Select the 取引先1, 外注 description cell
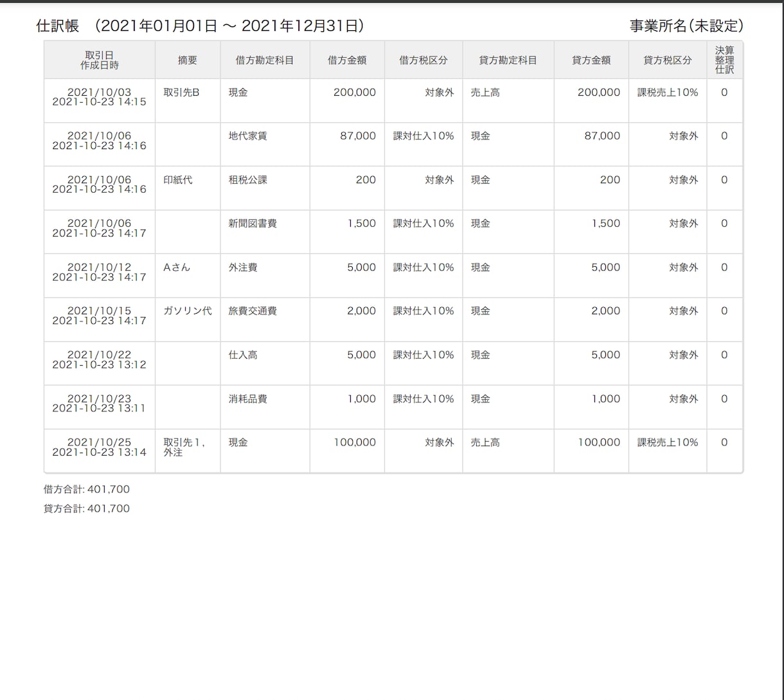The height and width of the screenshot is (700, 784). tap(188, 451)
